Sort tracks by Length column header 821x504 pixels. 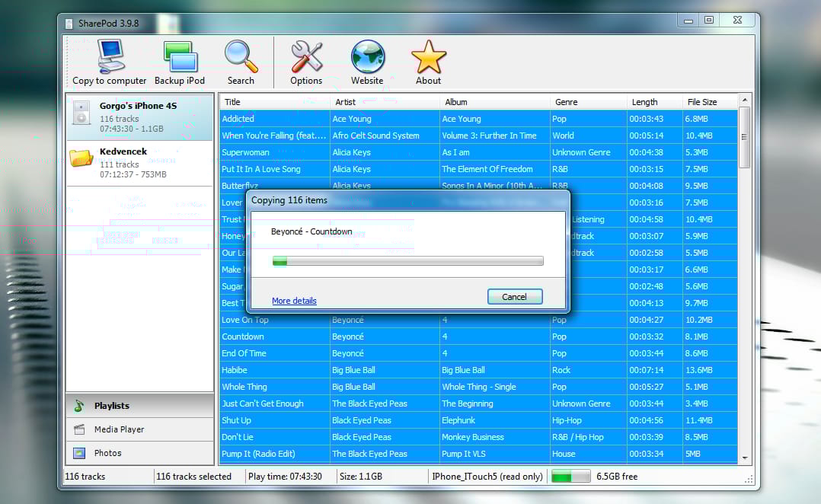655,102
